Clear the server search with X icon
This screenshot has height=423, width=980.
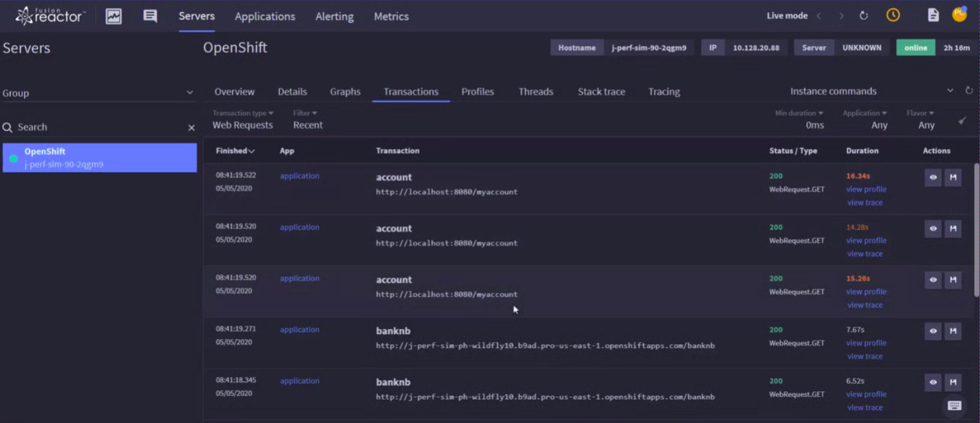191,128
